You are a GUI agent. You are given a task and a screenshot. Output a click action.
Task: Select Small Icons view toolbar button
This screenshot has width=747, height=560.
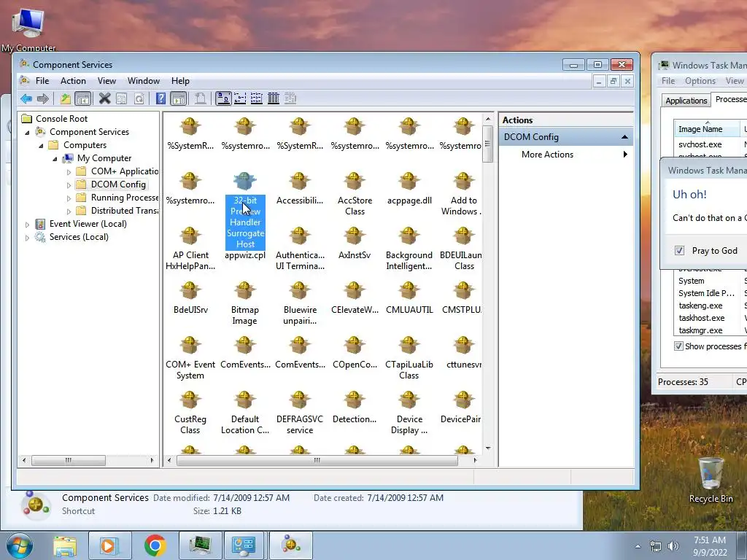click(x=240, y=98)
